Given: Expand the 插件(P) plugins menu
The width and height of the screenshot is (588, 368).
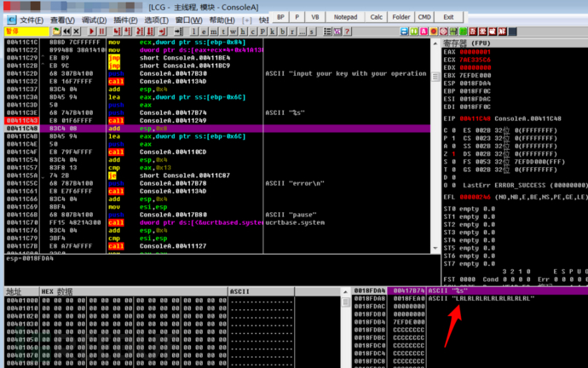Looking at the screenshot, I should point(125,19).
